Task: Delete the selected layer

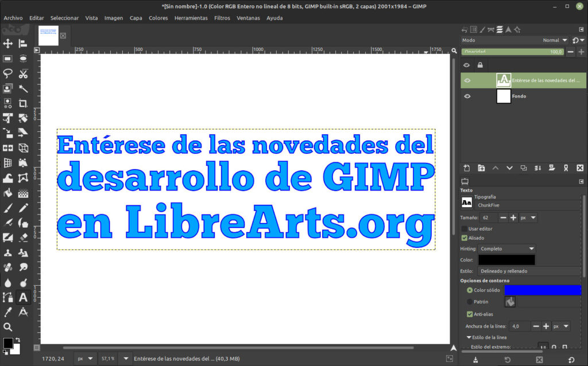Action: (580, 168)
